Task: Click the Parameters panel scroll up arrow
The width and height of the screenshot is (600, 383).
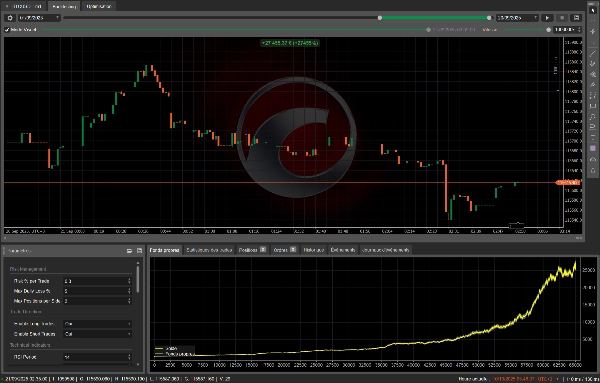Action: pos(138,263)
